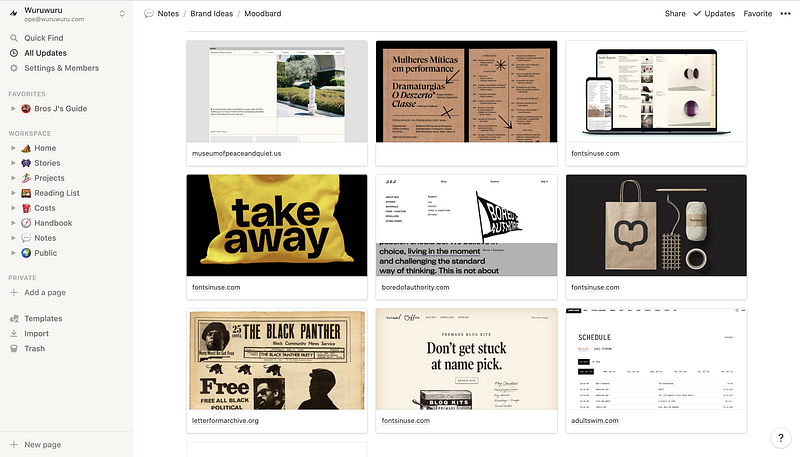Image resolution: width=800 pixels, height=457 pixels.
Task: Click the Projects page icon
Action: tap(26, 178)
